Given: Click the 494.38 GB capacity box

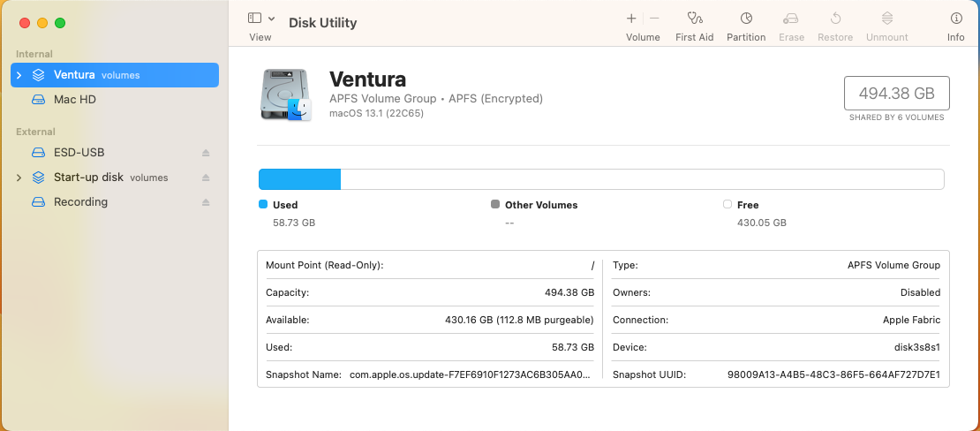Looking at the screenshot, I should click(896, 94).
